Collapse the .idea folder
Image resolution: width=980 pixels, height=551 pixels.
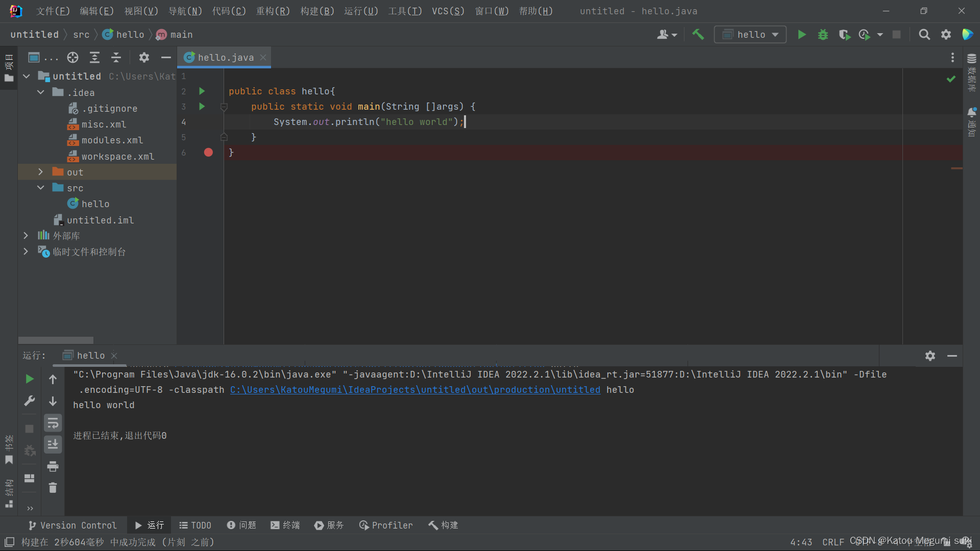[x=41, y=92]
